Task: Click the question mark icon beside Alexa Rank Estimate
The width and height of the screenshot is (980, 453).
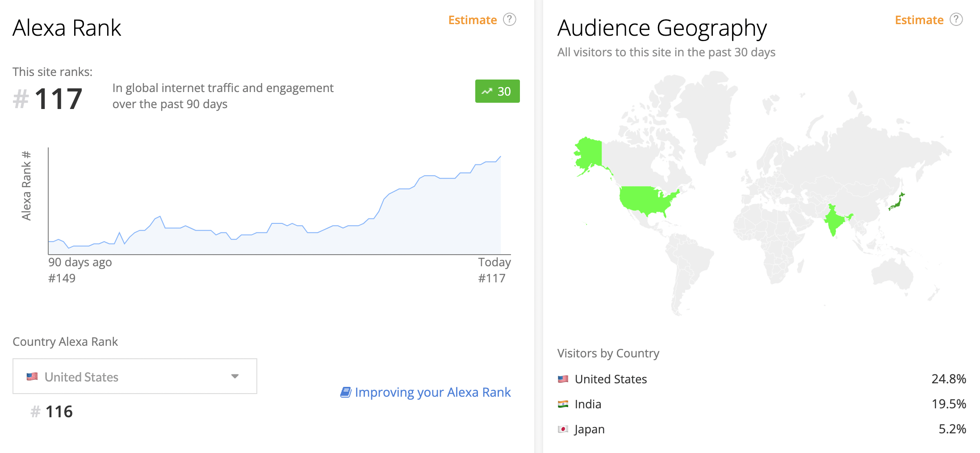Action: click(509, 20)
